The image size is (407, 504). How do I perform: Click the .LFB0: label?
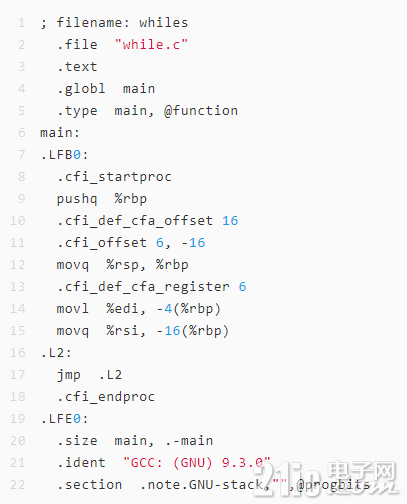[64, 155]
